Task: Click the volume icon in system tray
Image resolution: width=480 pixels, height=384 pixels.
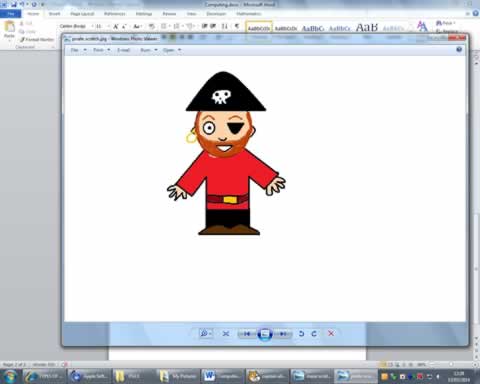Action: click(x=438, y=377)
